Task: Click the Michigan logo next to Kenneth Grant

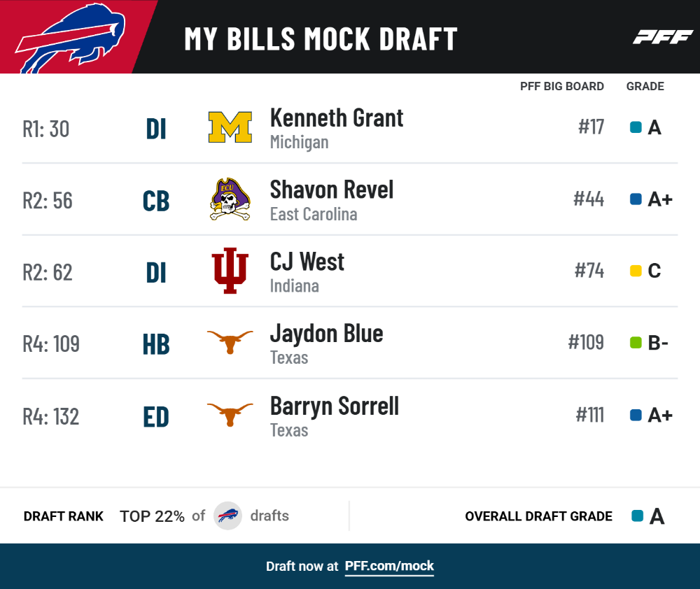Action: point(230,127)
